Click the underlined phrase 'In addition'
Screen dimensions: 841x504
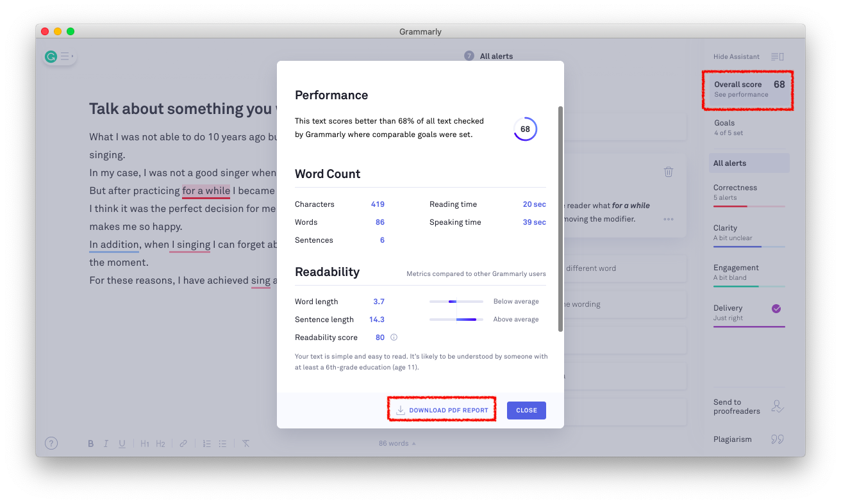[x=114, y=245]
